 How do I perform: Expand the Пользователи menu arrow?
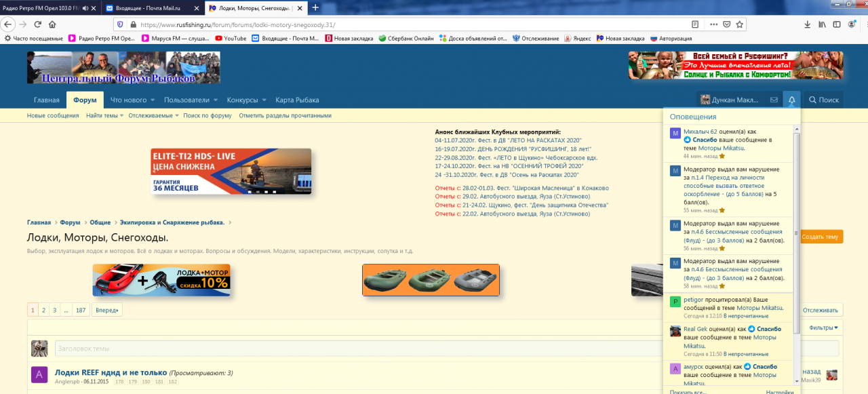click(x=216, y=100)
